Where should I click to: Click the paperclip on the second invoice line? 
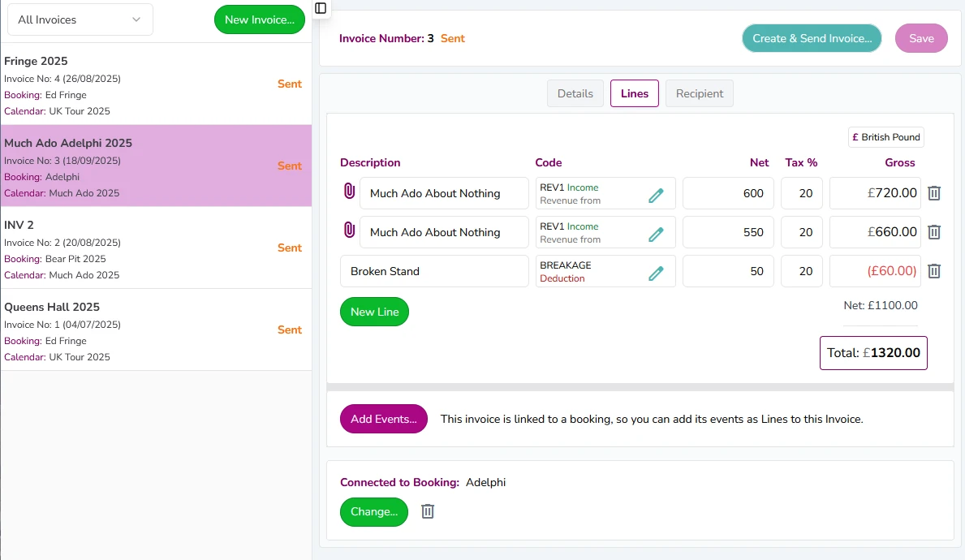coord(349,232)
